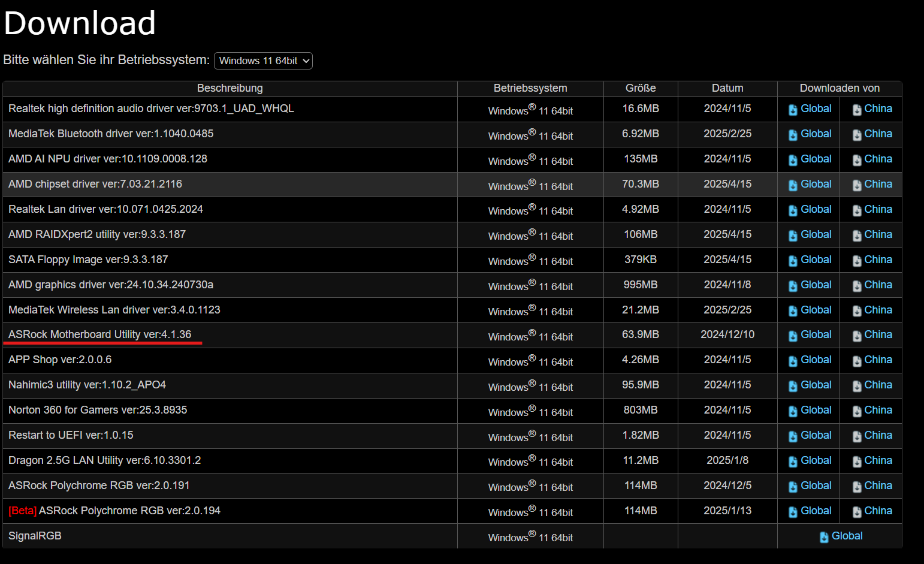Viewport: 924px width, 564px height.
Task: Open the SignalRGB Global download link
Action: coord(847,536)
